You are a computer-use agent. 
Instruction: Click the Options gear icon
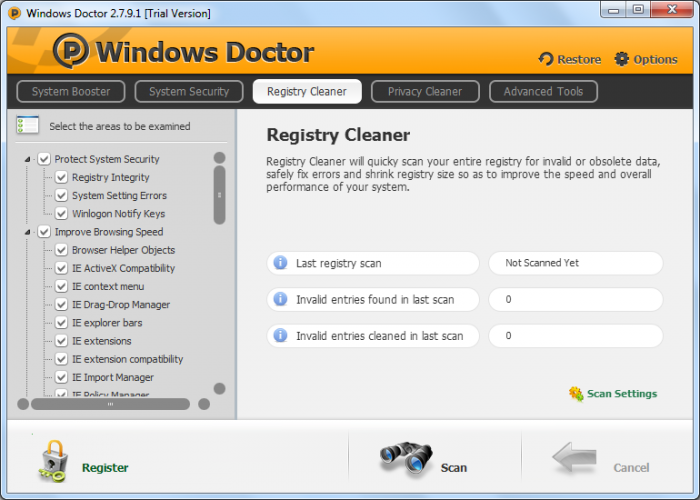click(621, 59)
